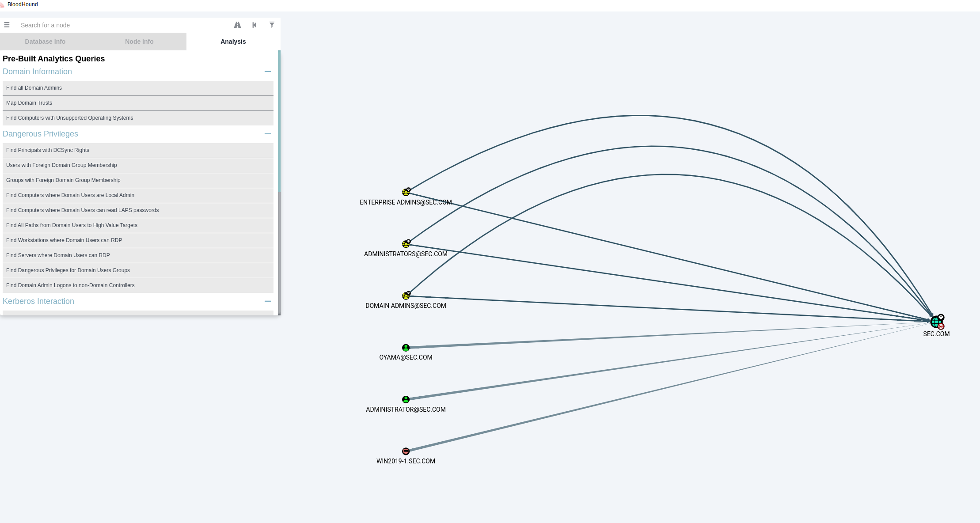Switch to the Database Info tab

[45, 42]
